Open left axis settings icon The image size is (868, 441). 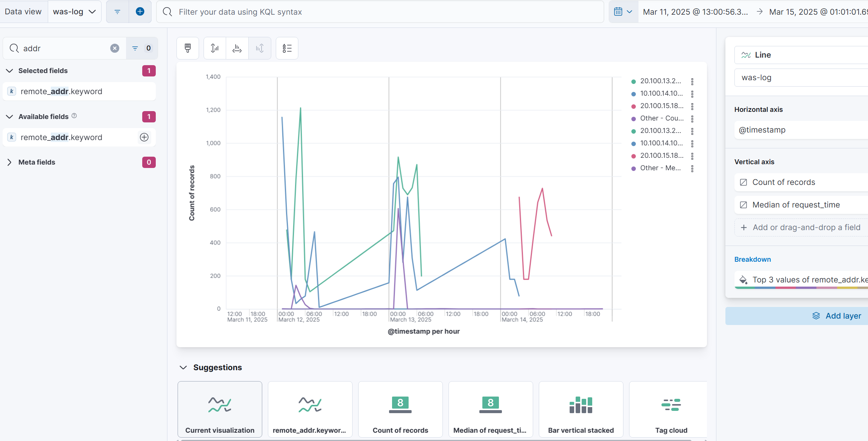point(215,48)
